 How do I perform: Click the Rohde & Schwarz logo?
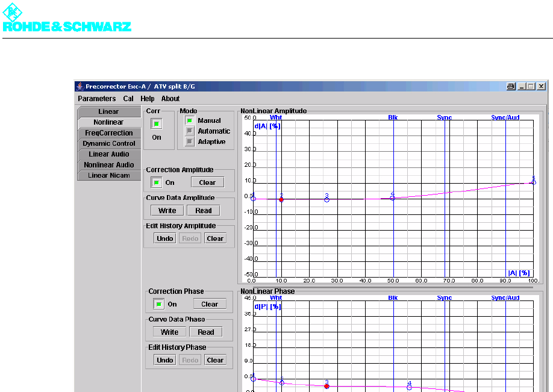pyautogui.click(x=67, y=17)
